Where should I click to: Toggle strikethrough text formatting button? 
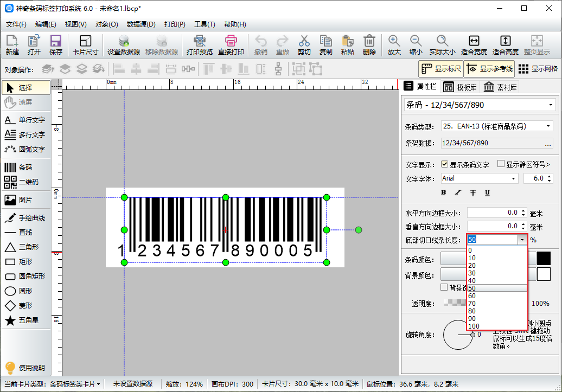pyautogui.click(x=473, y=193)
